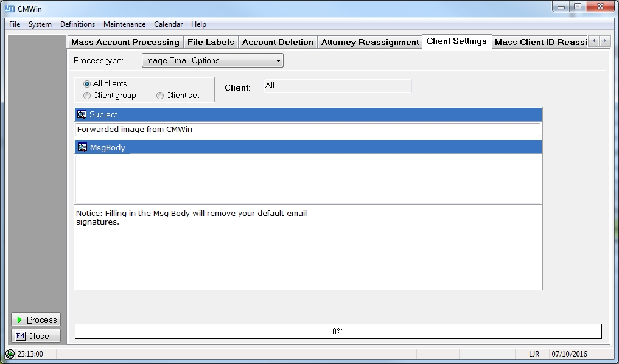Open the Attorney Reassignment tab
This screenshot has width=619, height=364.
pos(369,42)
